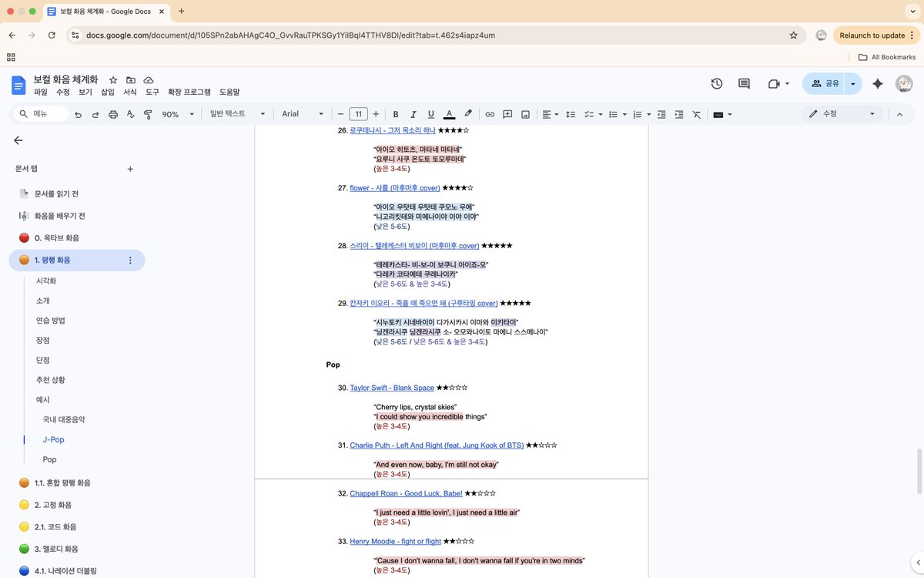Toggle italic formatting
924x578 pixels.
413,114
